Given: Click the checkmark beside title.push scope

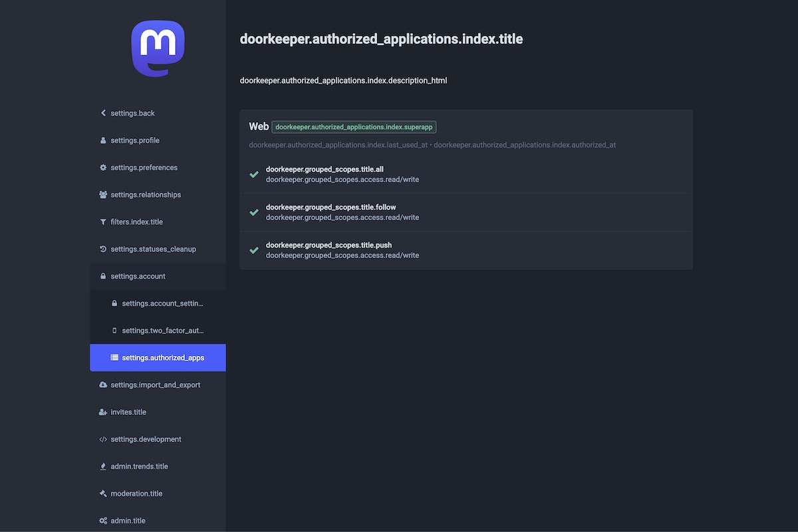Looking at the screenshot, I should pos(254,250).
